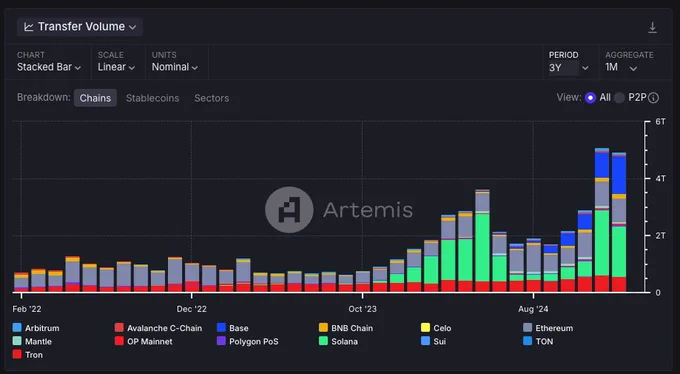Screen dimensions: 680x374
Task: Switch to Stablecoins breakdown tab
Action: tap(152, 98)
